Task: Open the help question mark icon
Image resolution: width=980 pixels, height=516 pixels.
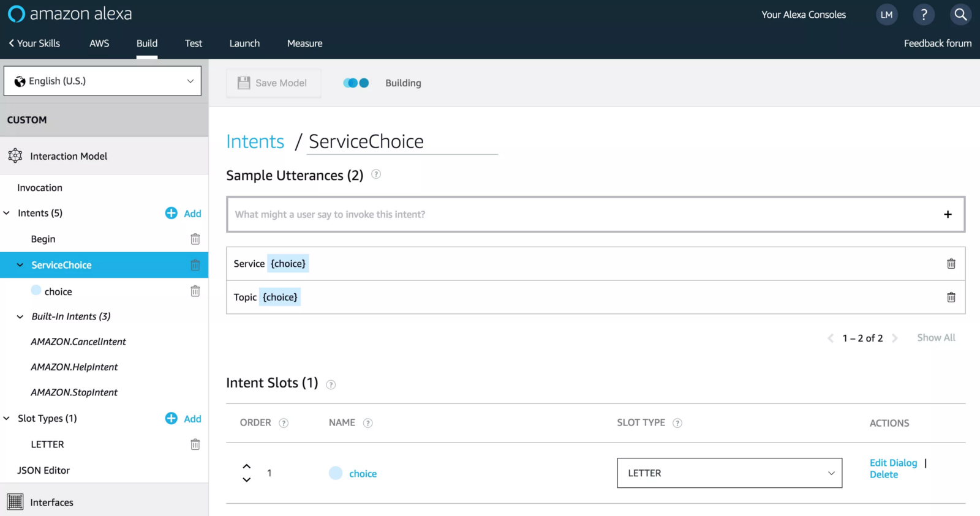Action: coord(924,15)
